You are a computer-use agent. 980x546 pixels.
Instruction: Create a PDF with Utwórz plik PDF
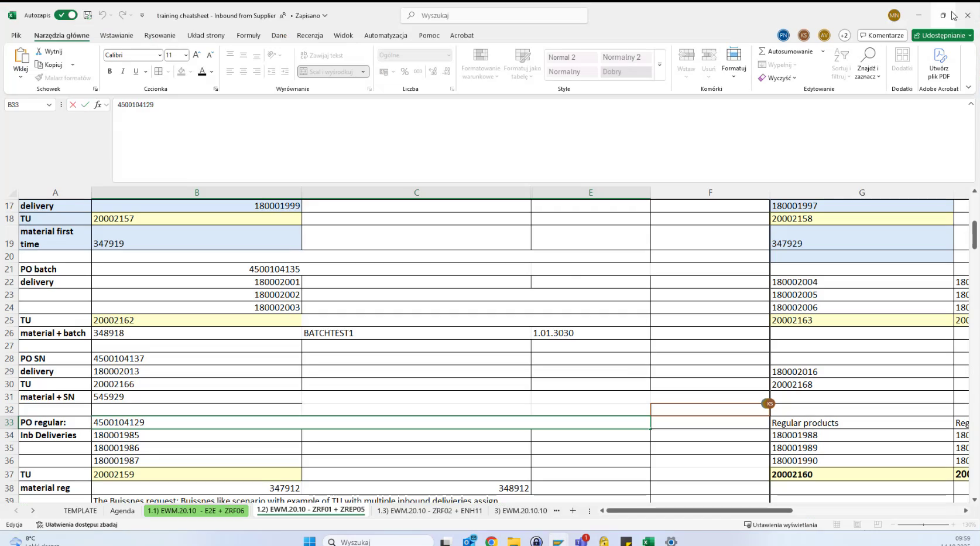pyautogui.click(x=939, y=63)
